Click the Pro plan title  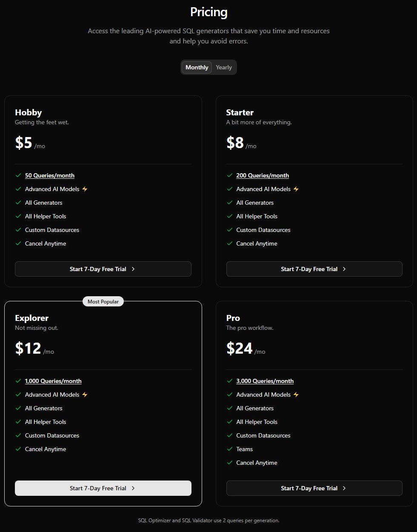click(233, 318)
